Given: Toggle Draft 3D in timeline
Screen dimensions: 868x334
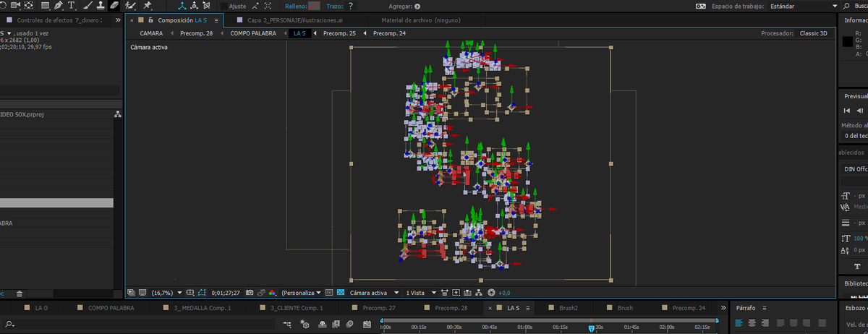Looking at the screenshot, I should [305, 325].
